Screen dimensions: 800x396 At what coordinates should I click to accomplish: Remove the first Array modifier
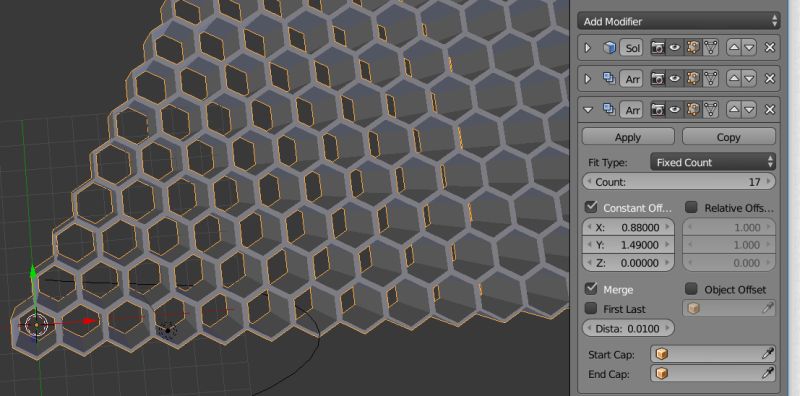[x=770, y=79]
